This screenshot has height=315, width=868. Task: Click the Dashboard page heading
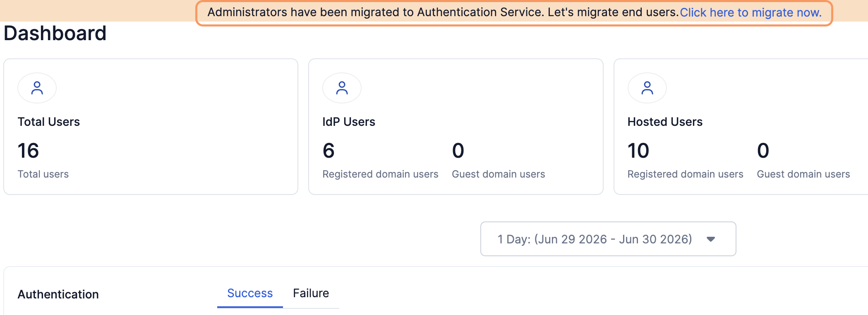[55, 33]
